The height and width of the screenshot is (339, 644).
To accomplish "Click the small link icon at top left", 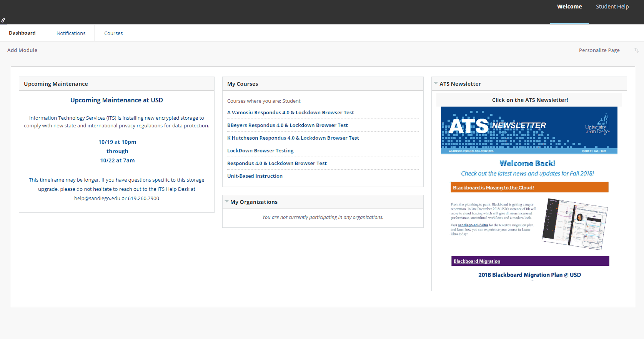I will (x=3, y=20).
